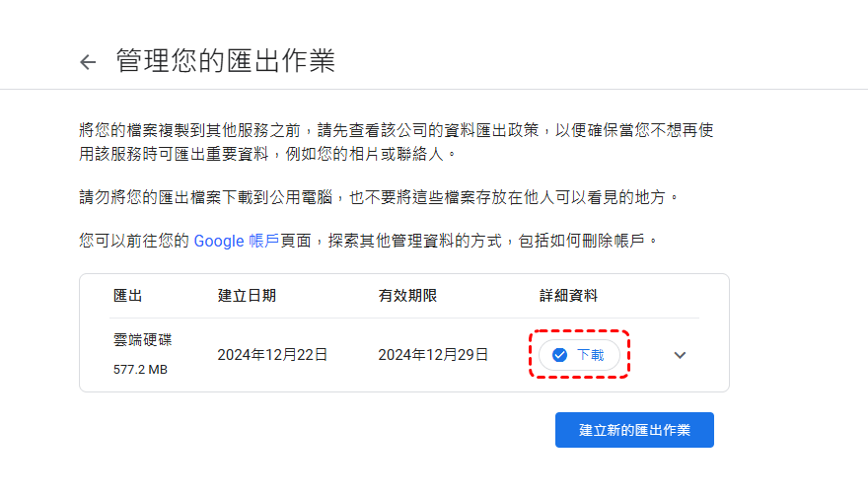Screen dimensions: 868x497
Task: Click the 管理您的匯出作業 page title
Action: [226, 61]
